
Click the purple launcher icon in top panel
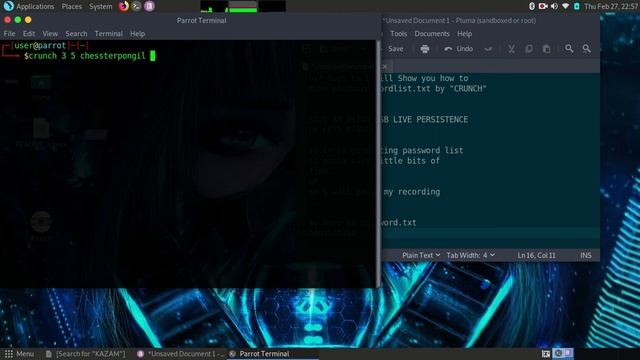click(149, 6)
